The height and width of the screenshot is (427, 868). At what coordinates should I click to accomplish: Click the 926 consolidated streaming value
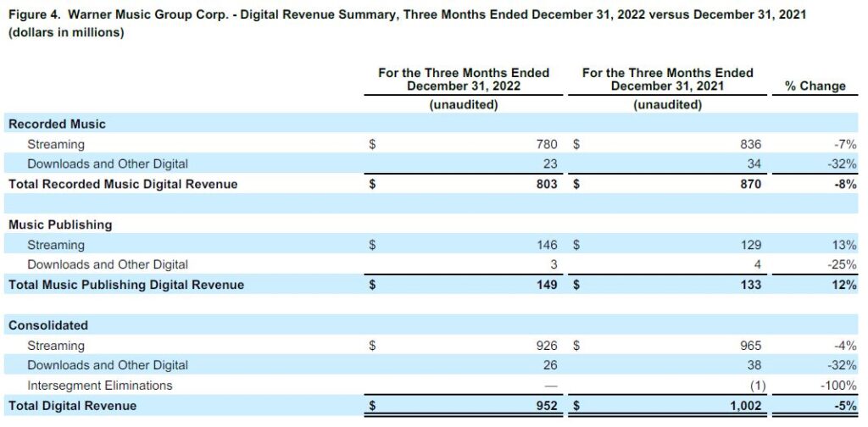click(x=546, y=346)
